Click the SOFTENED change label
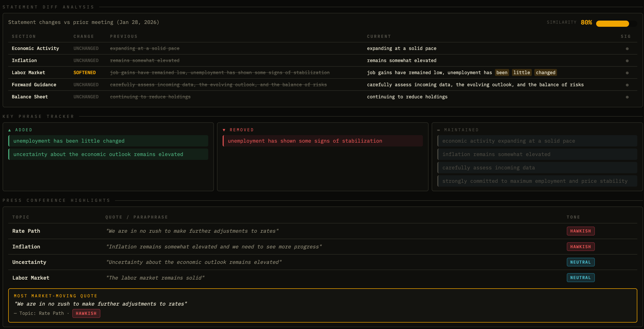644x329 pixels. pyautogui.click(x=84, y=73)
